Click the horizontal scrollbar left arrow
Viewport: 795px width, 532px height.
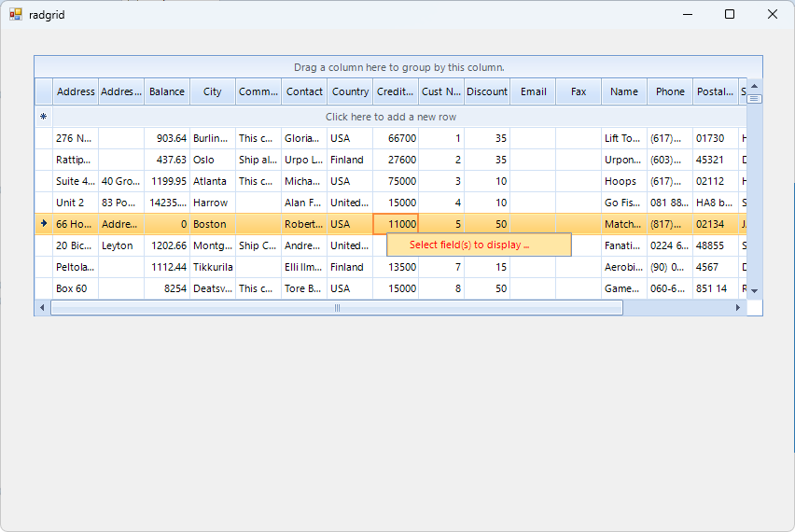pyautogui.click(x=42, y=308)
